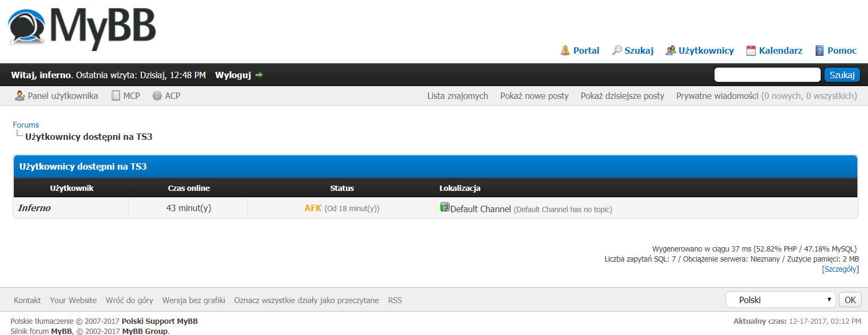868x335 pixels.
Task: Click the Pomoc help book icon
Action: click(820, 51)
